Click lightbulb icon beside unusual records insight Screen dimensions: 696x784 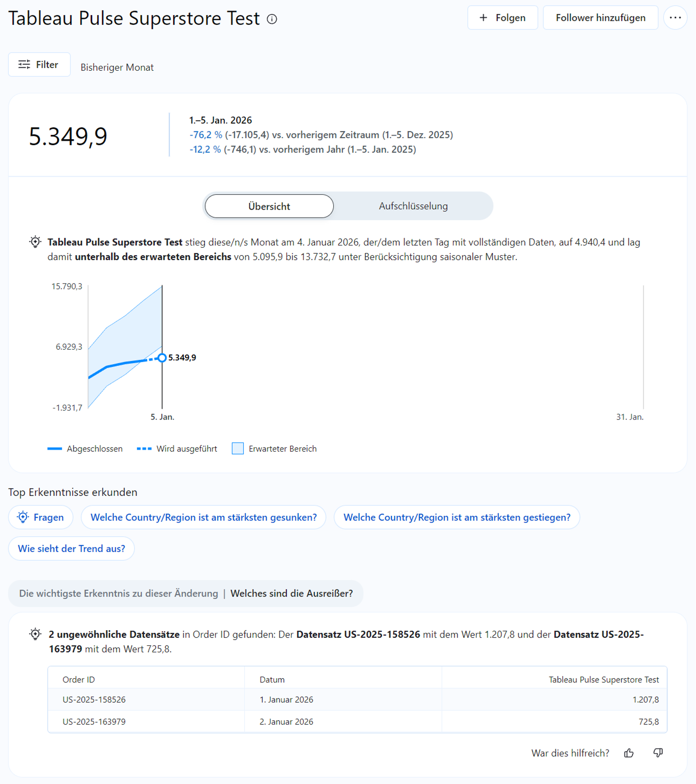tap(35, 634)
